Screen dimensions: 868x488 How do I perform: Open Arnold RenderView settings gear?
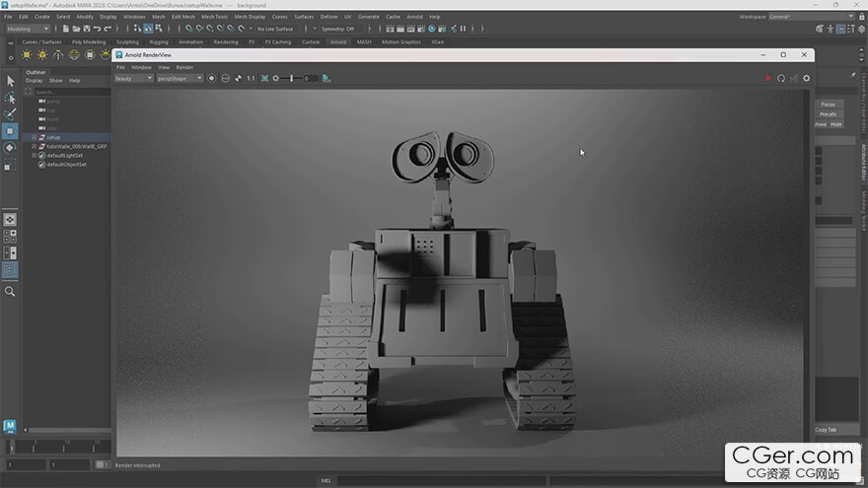pyautogui.click(x=807, y=79)
